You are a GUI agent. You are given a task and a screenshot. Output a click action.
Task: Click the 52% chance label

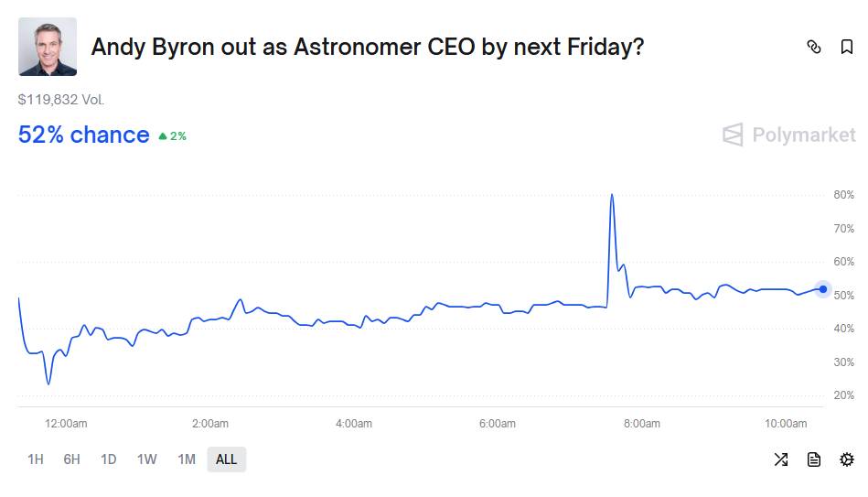(x=84, y=135)
